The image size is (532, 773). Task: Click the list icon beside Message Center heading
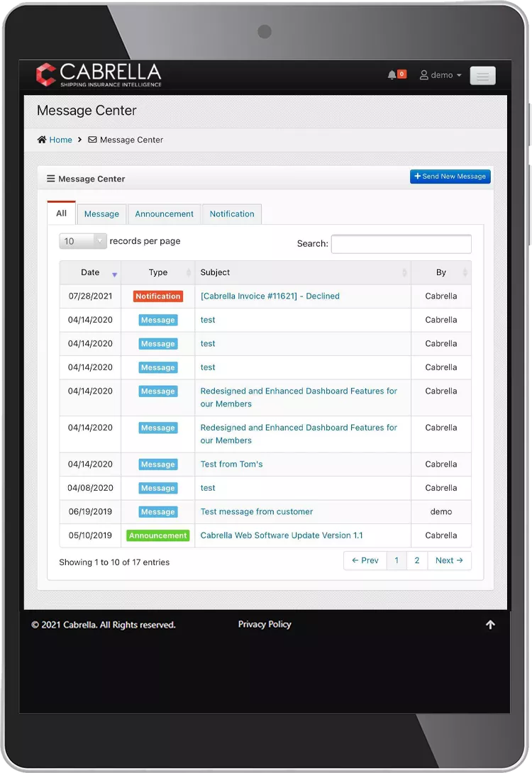51,179
